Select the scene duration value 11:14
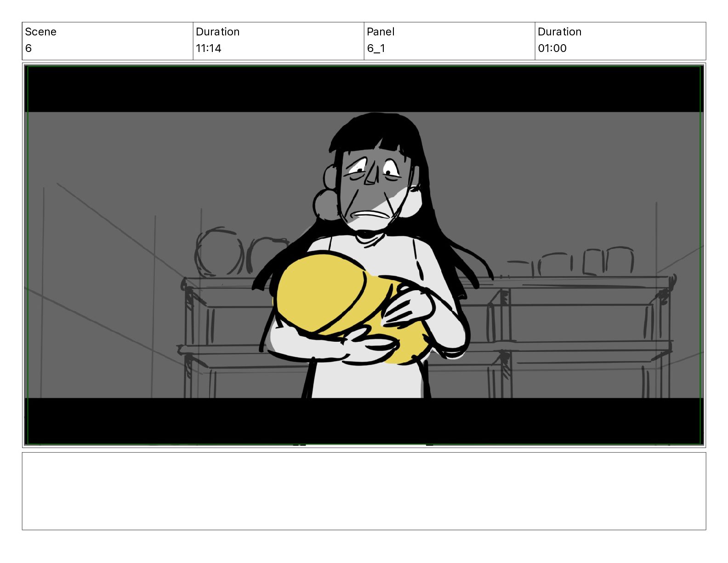728x563 pixels. click(209, 48)
